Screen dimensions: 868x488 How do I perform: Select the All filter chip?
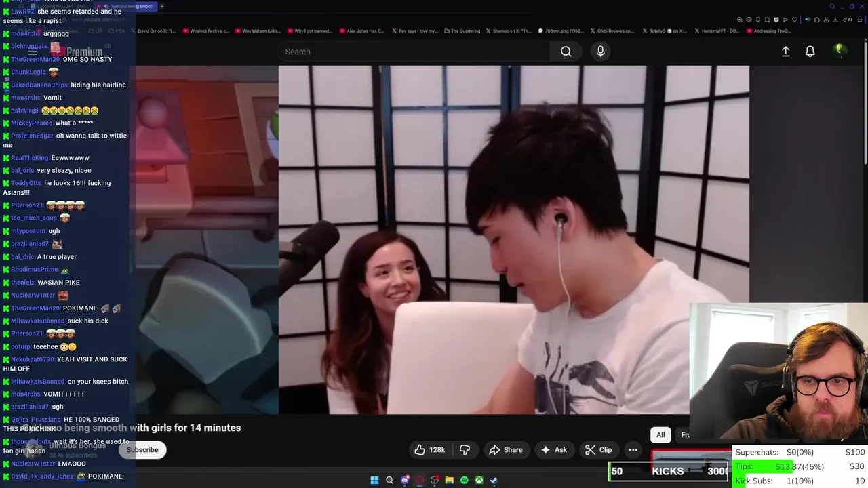click(660, 434)
